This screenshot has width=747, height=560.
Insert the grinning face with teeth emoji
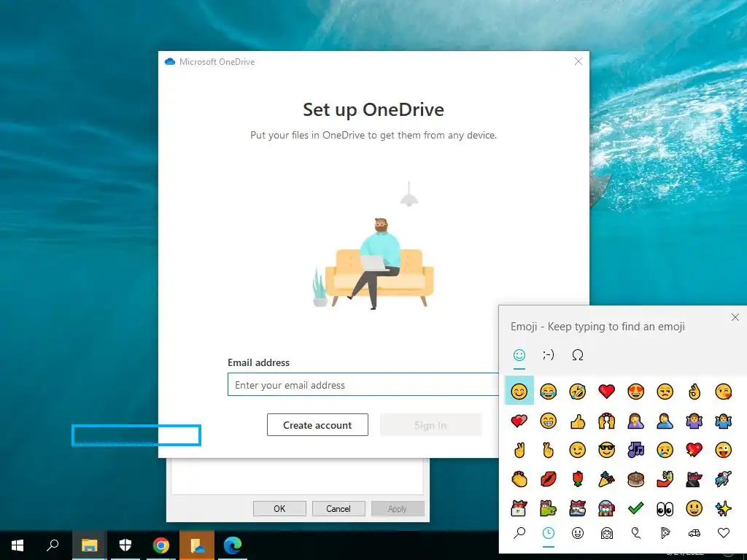pyautogui.click(x=549, y=421)
